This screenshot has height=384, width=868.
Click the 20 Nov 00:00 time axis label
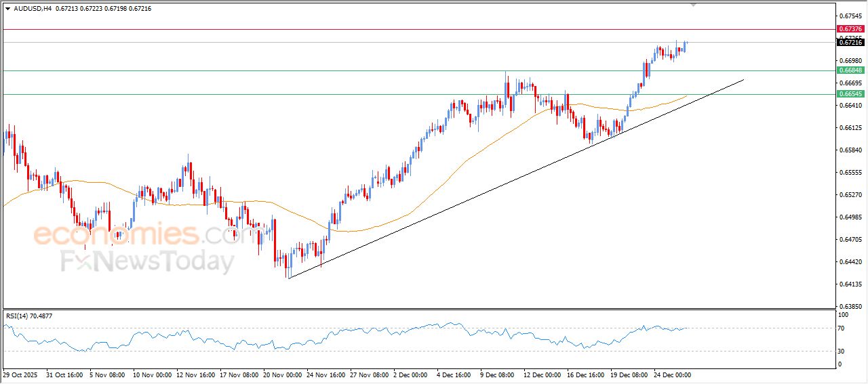click(283, 375)
